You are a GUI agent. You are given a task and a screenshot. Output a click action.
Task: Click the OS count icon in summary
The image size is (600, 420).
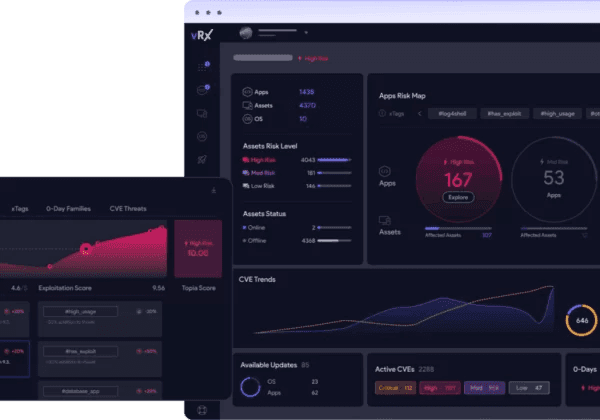[x=247, y=119]
